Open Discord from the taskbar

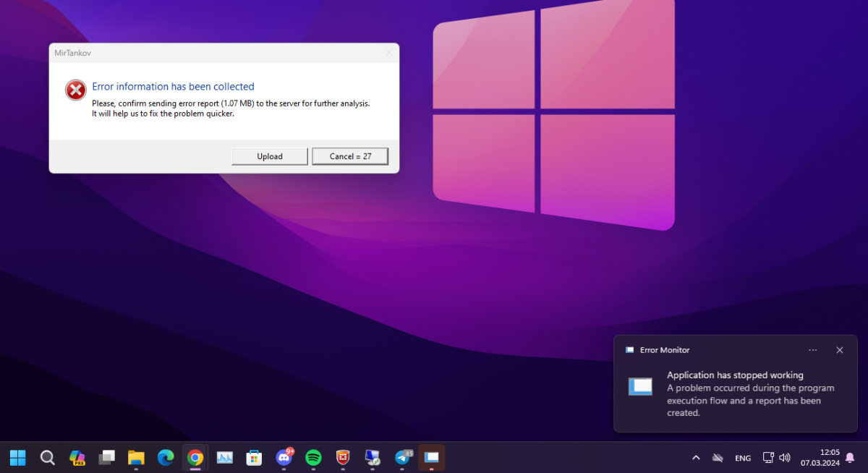(x=284, y=457)
